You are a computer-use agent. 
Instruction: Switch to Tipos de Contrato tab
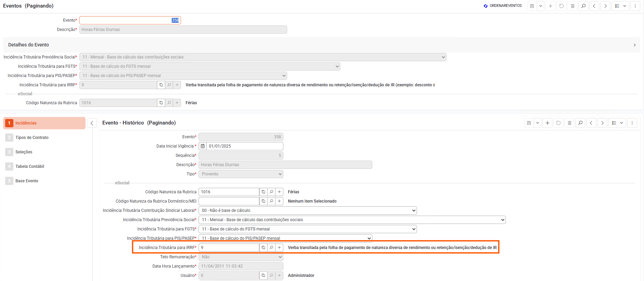32,138
